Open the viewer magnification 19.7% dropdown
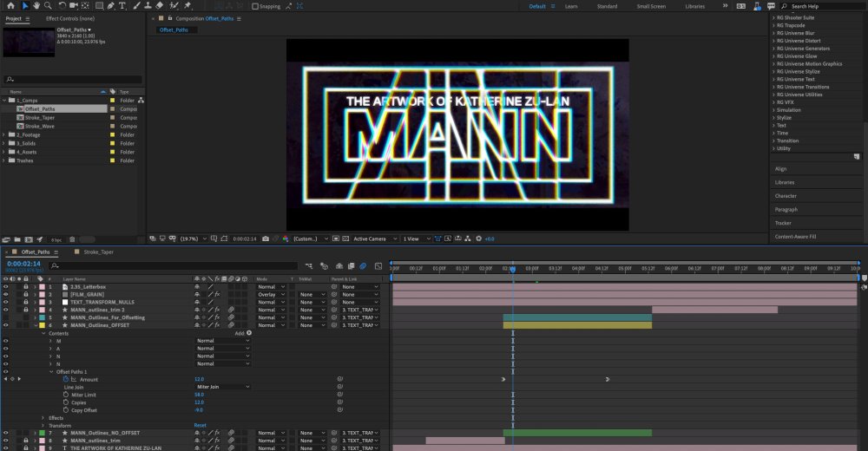The image size is (868, 451). (193, 239)
